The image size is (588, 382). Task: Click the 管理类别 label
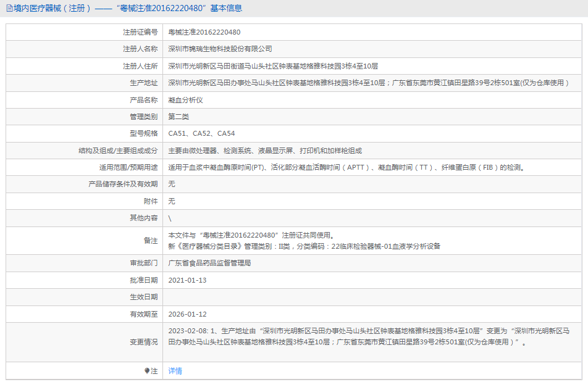(x=144, y=117)
